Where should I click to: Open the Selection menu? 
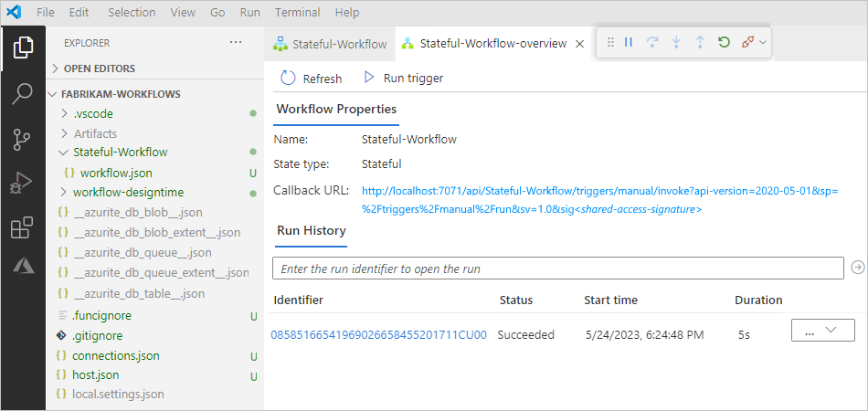130,12
